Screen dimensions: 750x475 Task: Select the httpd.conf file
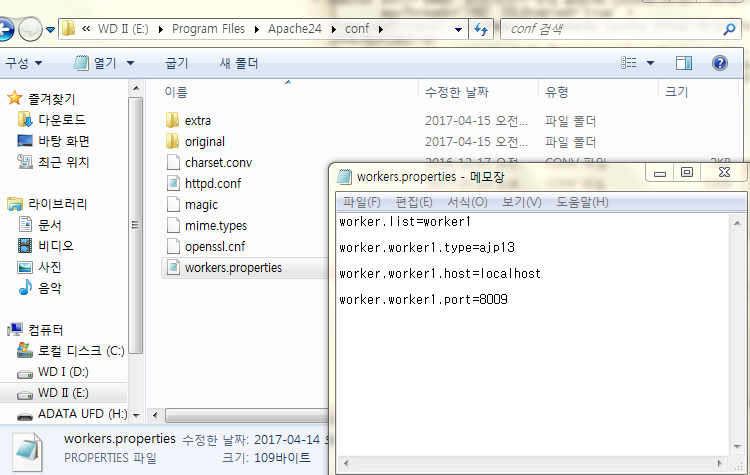[x=213, y=183]
